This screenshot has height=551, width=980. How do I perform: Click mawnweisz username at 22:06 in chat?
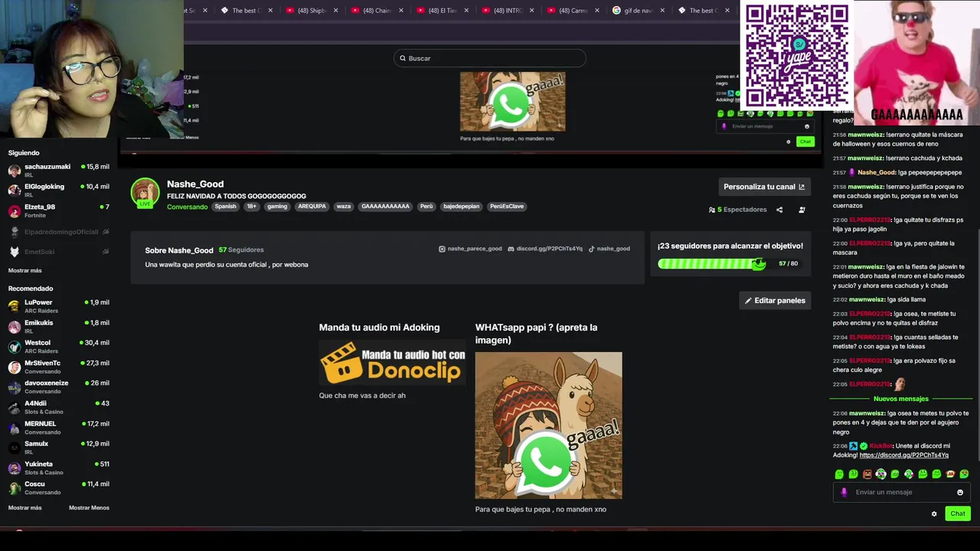867,413
